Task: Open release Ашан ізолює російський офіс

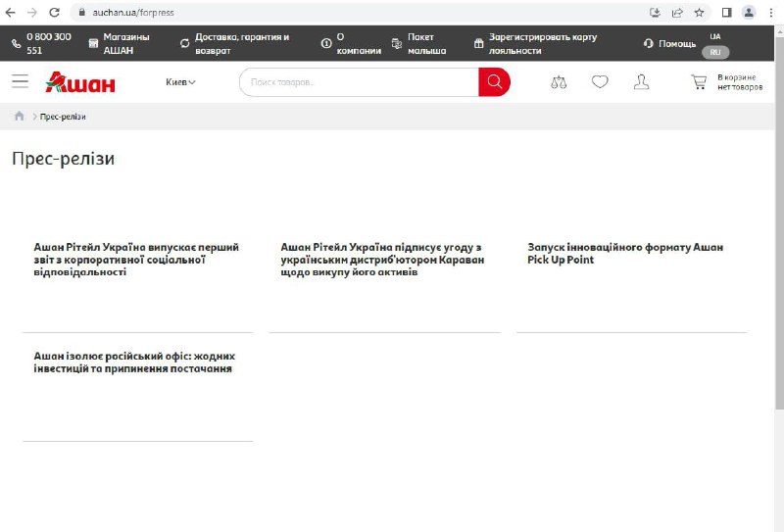Action: pos(134,363)
